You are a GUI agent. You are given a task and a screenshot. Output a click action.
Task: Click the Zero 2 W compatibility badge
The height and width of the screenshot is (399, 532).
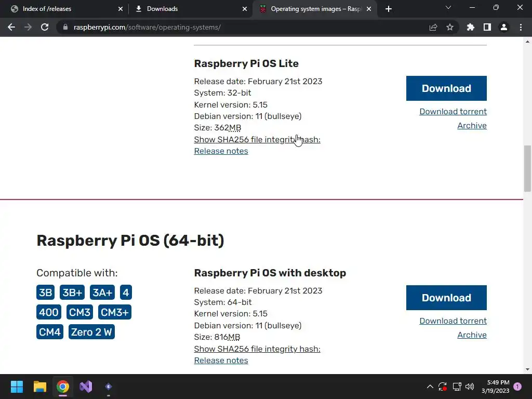[x=91, y=332]
